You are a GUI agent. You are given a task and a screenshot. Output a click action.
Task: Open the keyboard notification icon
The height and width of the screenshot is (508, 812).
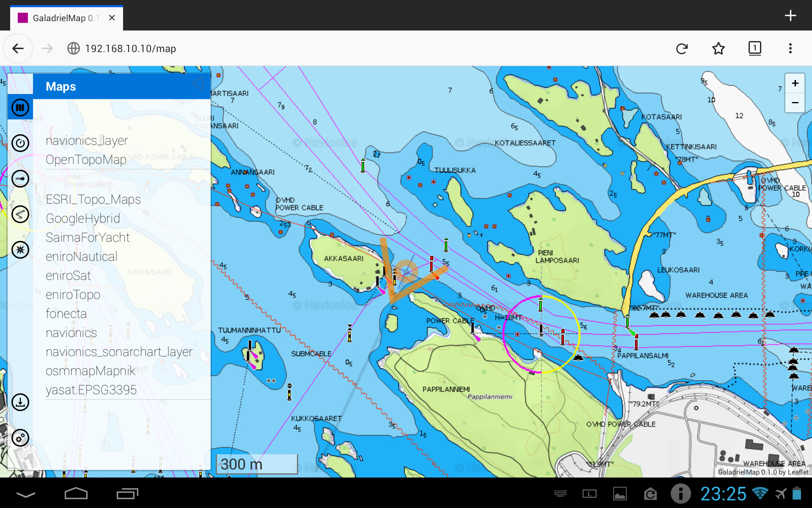point(560,494)
